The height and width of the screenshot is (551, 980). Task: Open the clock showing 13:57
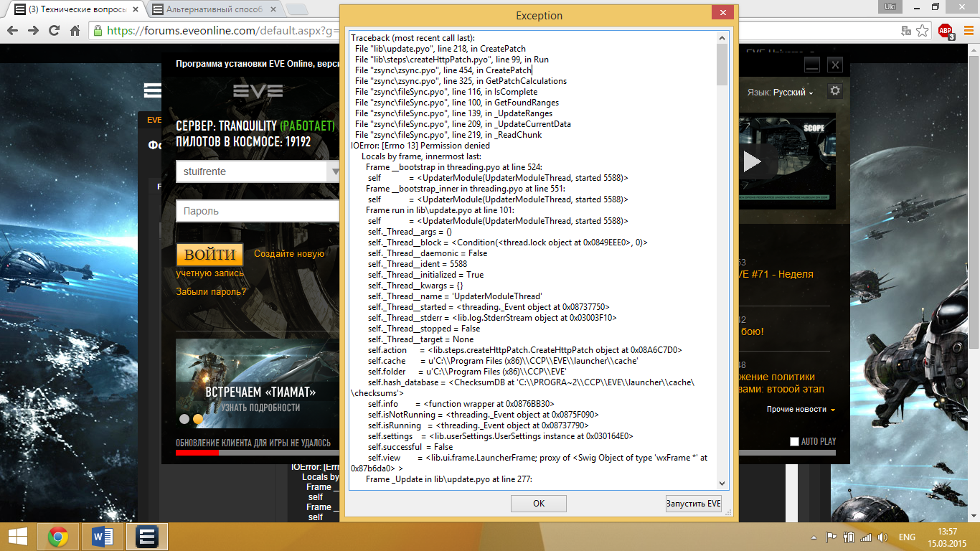point(947,537)
